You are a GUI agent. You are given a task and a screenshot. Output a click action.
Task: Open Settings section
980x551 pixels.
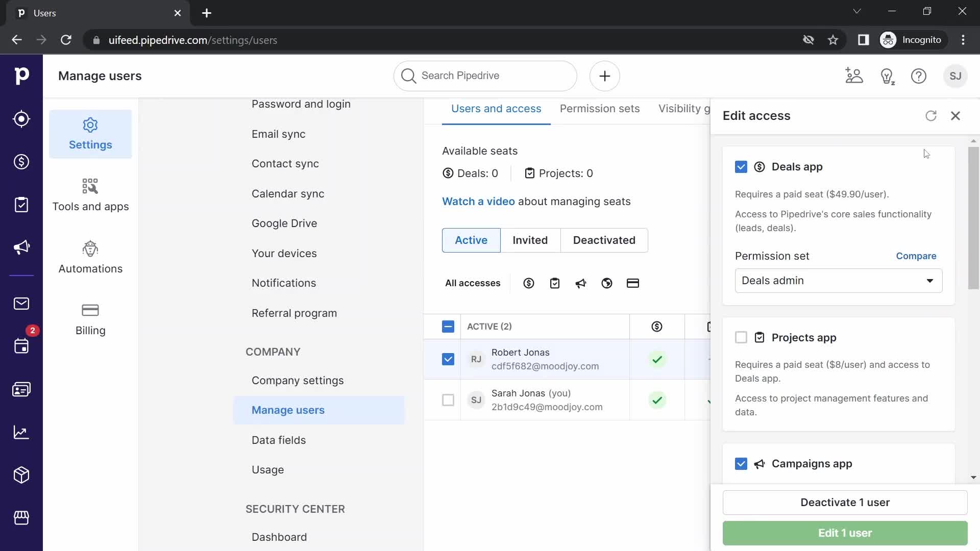(90, 134)
